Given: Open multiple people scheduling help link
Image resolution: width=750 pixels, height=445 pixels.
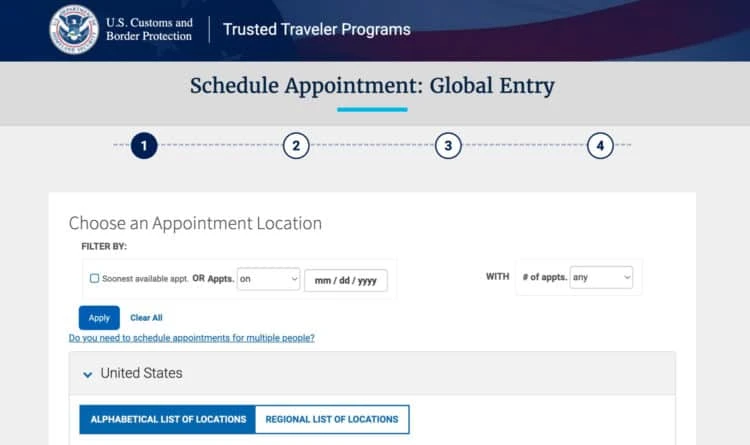Looking at the screenshot, I should [x=192, y=338].
